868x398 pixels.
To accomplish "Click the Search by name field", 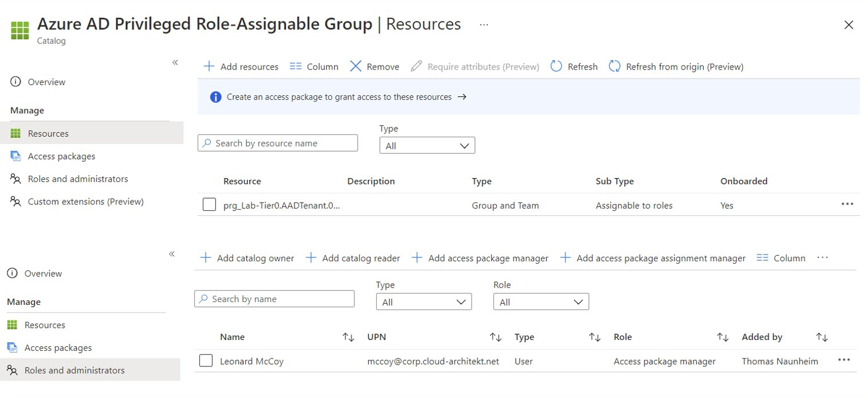I will 274,299.
